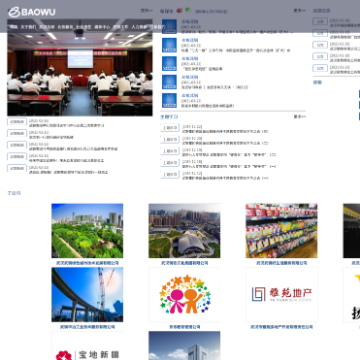Open the dome-roofed stadium aerial photo

tap(184, 231)
